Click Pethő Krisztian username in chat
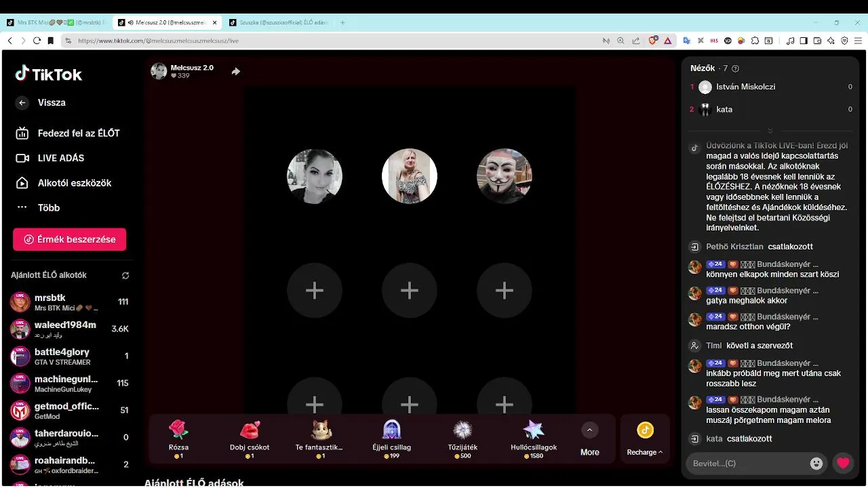The width and height of the screenshot is (868, 488). click(734, 247)
